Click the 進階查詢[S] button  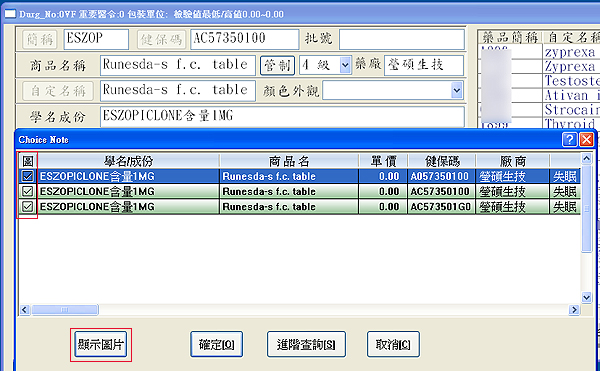[x=306, y=344]
